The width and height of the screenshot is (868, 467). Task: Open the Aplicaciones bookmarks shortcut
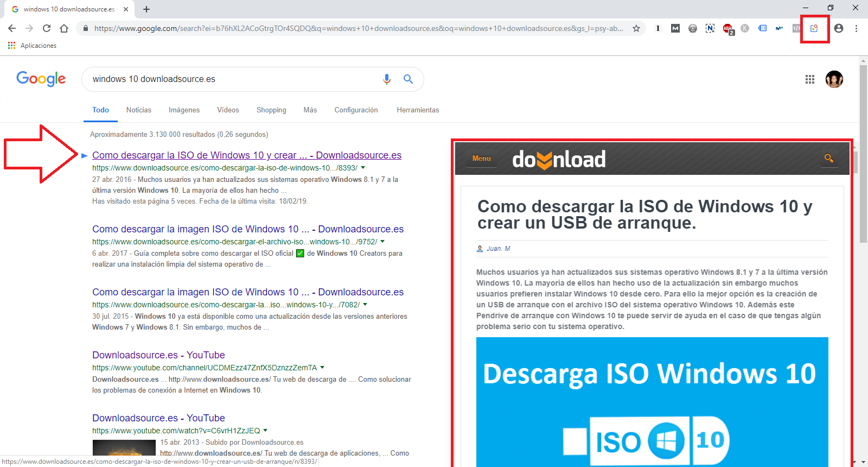(33, 46)
